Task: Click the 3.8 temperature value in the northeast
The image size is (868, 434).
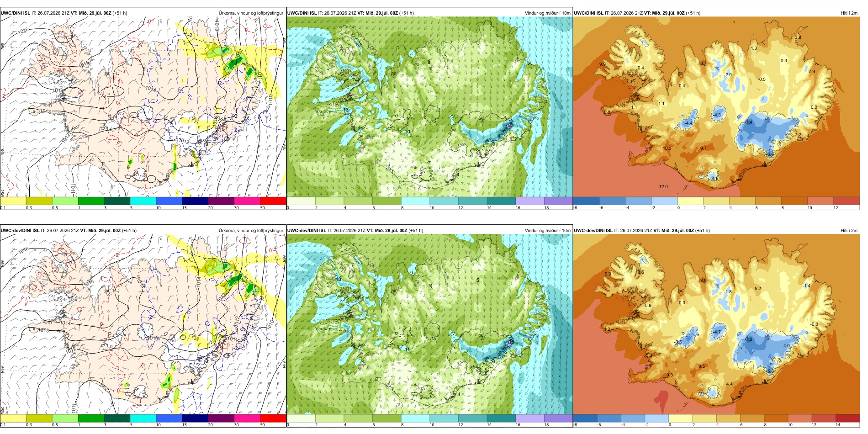Action: (x=798, y=37)
